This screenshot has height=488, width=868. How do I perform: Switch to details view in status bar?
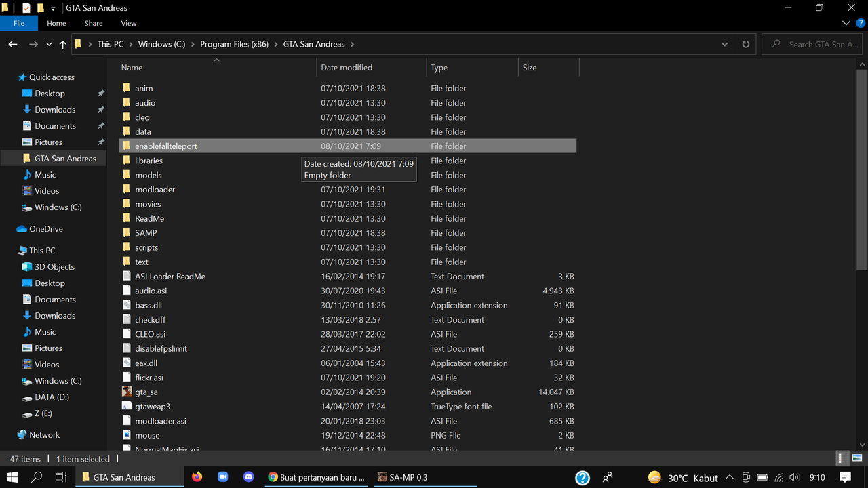[x=844, y=459]
